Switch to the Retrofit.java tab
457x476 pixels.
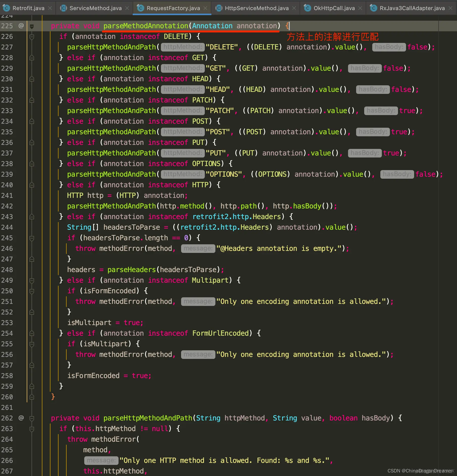coord(28,8)
